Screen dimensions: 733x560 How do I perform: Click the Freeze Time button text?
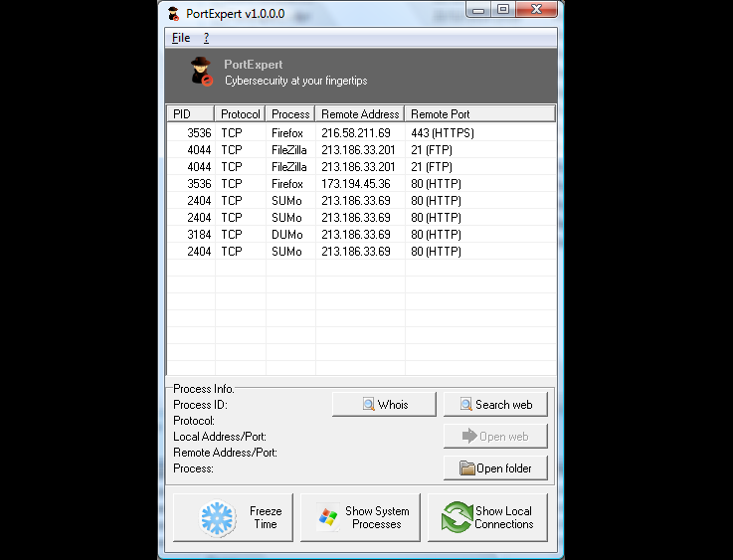(x=266, y=517)
